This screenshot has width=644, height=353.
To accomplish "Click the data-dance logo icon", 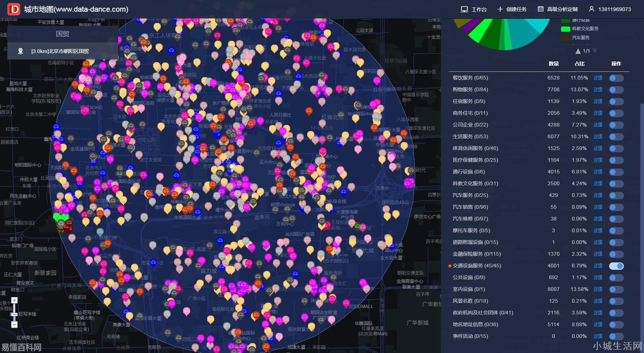I will coord(14,9).
